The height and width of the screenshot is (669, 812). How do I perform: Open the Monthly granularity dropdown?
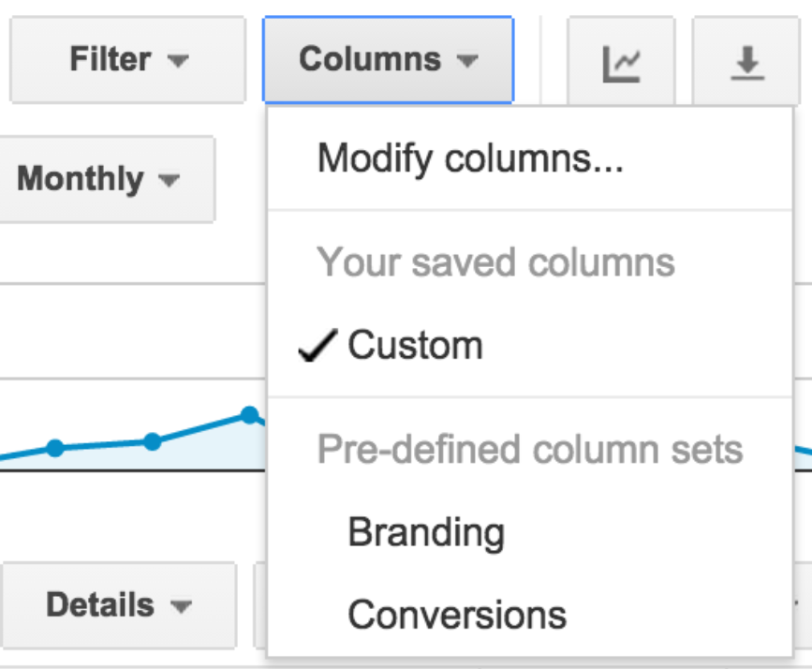pyautogui.click(x=106, y=179)
